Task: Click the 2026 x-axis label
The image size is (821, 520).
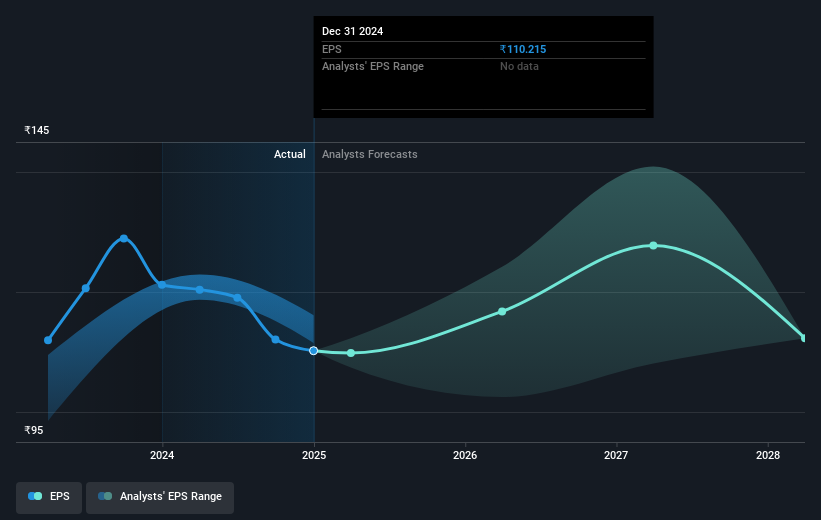Action: [x=465, y=456]
